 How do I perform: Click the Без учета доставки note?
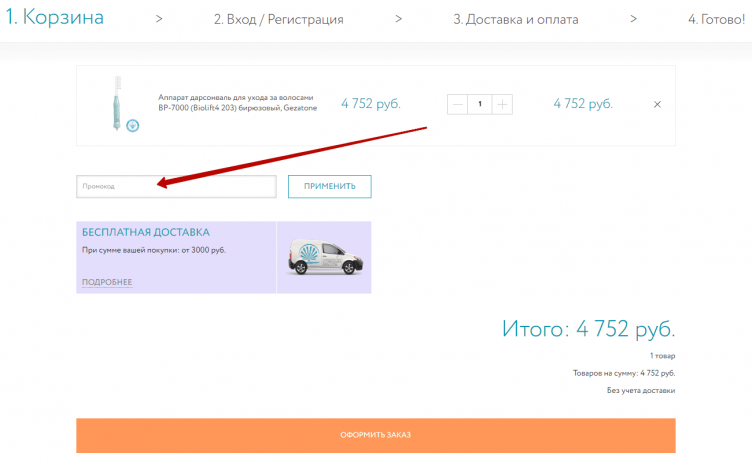(641, 391)
